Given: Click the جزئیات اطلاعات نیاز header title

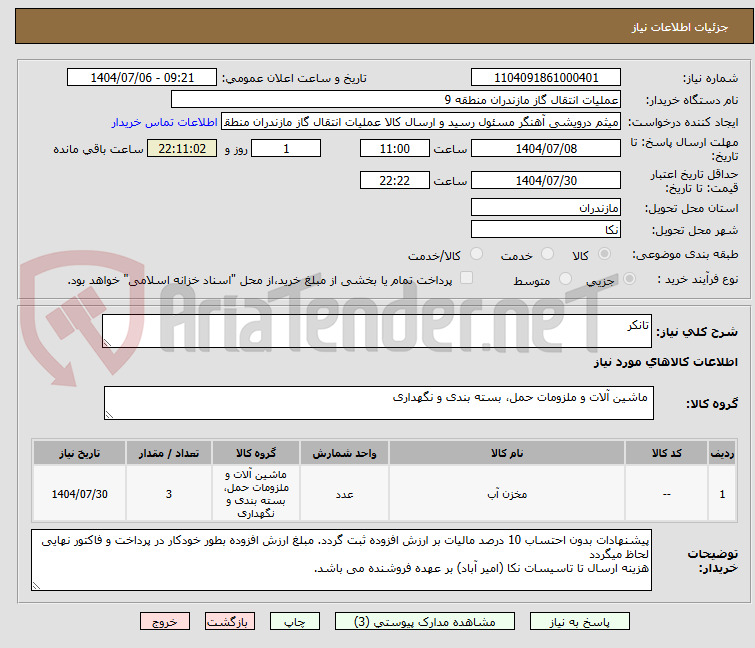Looking at the screenshot, I should 680,27.
